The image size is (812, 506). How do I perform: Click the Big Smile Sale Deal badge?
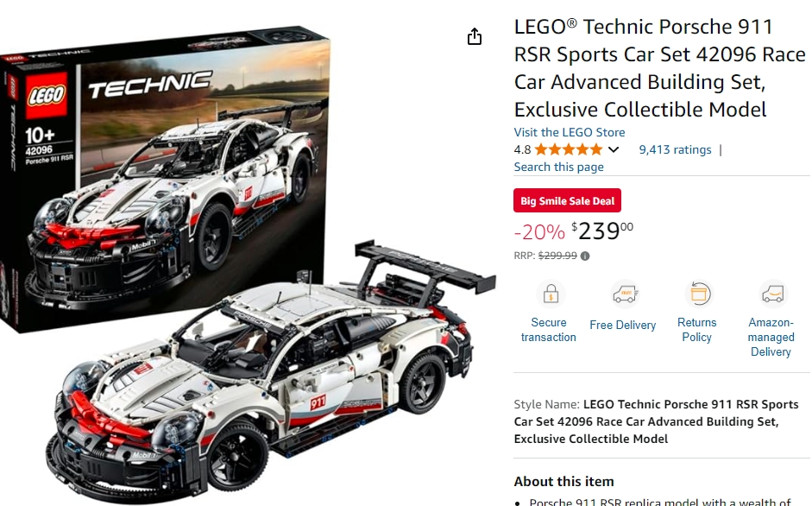[x=567, y=200]
